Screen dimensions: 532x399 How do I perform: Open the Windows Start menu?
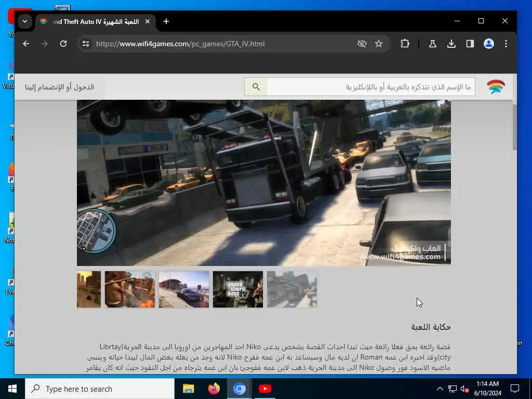12,389
